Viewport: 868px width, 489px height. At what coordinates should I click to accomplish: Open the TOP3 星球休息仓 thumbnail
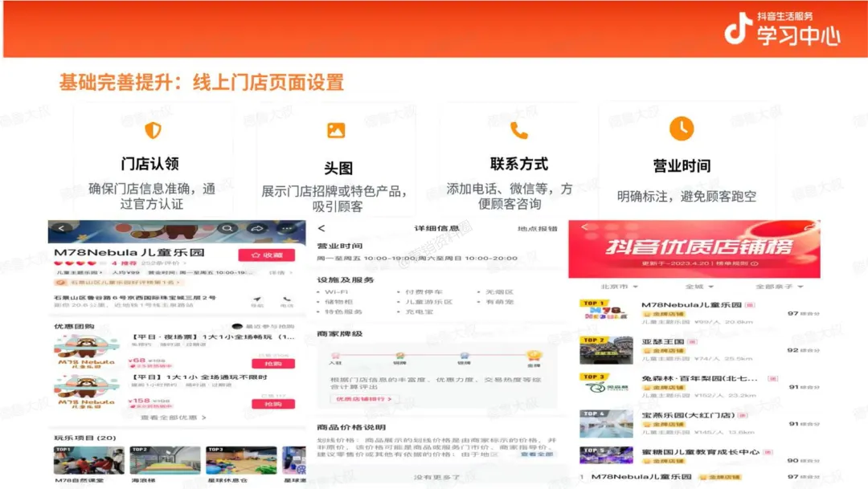click(x=241, y=460)
